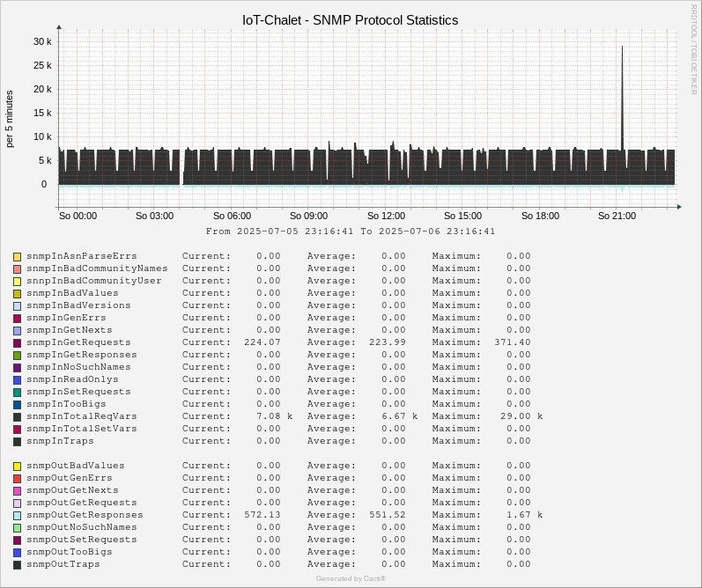
Task: Click the snmpInBadValues legend label
Action: (72, 293)
